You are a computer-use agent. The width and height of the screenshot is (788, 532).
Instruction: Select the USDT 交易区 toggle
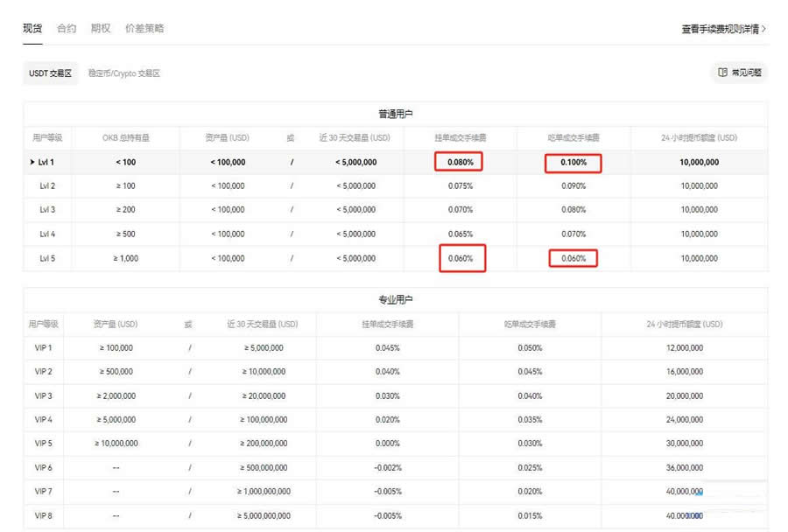(50, 73)
